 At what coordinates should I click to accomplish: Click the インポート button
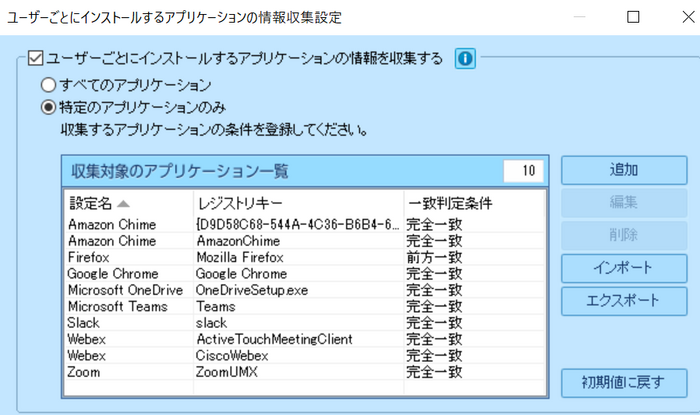click(624, 268)
